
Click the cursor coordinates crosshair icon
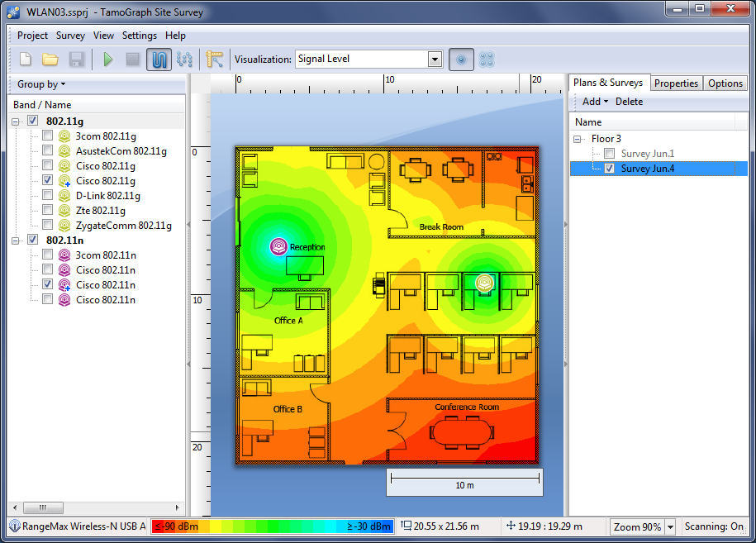[x=511, y=526]
